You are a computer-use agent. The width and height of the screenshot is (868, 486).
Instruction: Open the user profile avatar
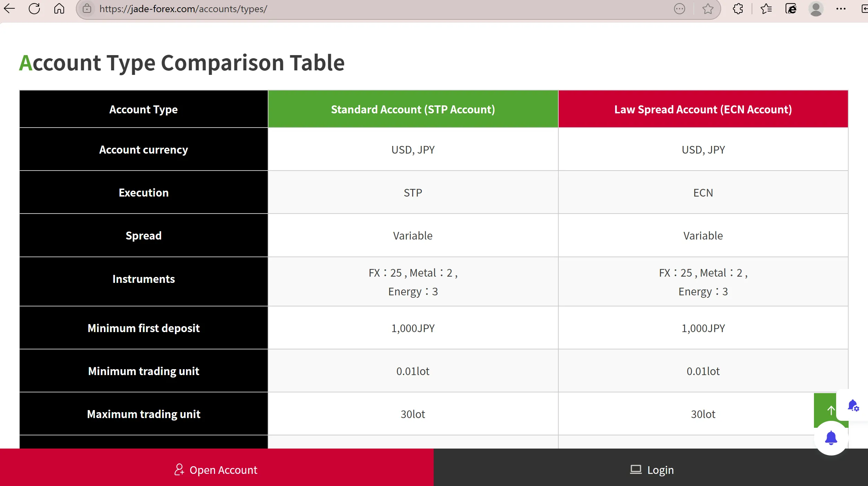(816, 9)
